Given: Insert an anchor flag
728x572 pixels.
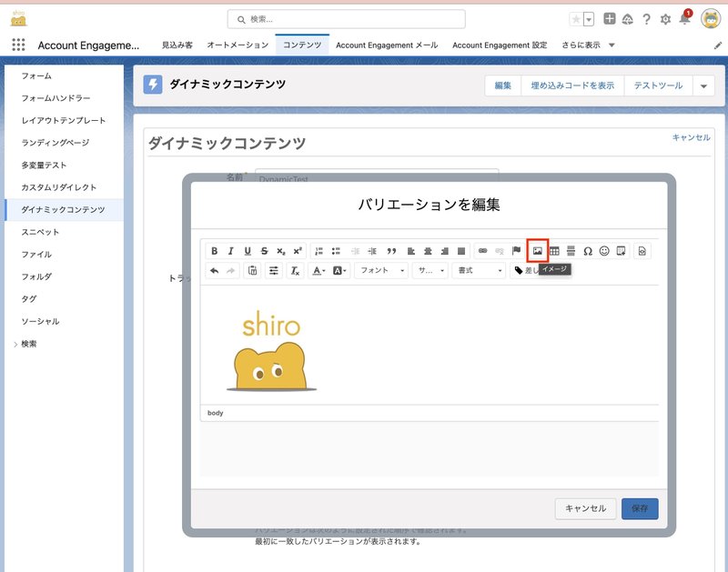Looking at the screenshot, I should point(516,251).
